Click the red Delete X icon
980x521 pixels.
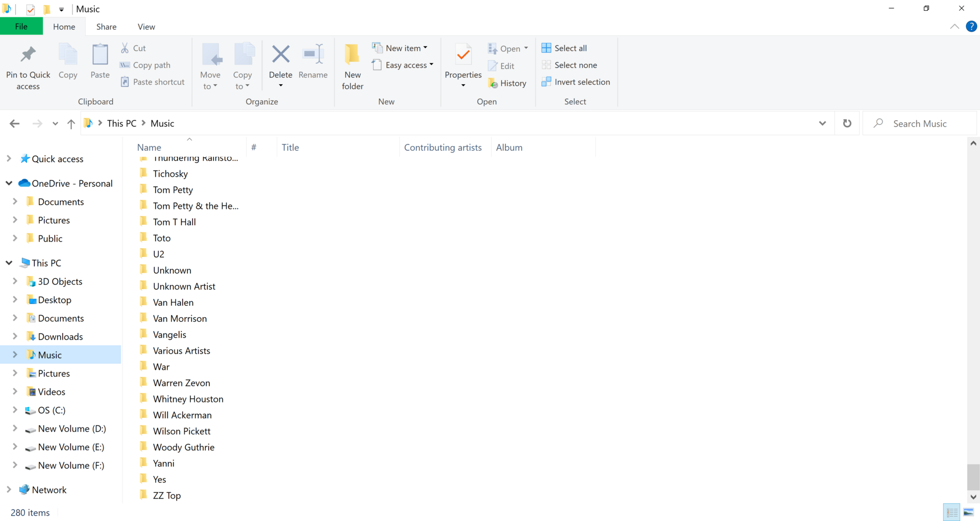click(x=281, y=54)
